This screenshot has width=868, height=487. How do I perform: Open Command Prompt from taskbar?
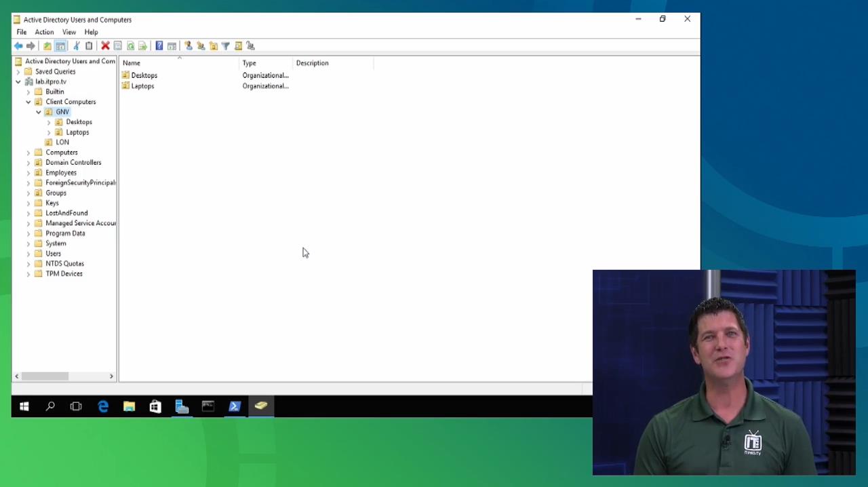tap(208, 406)
